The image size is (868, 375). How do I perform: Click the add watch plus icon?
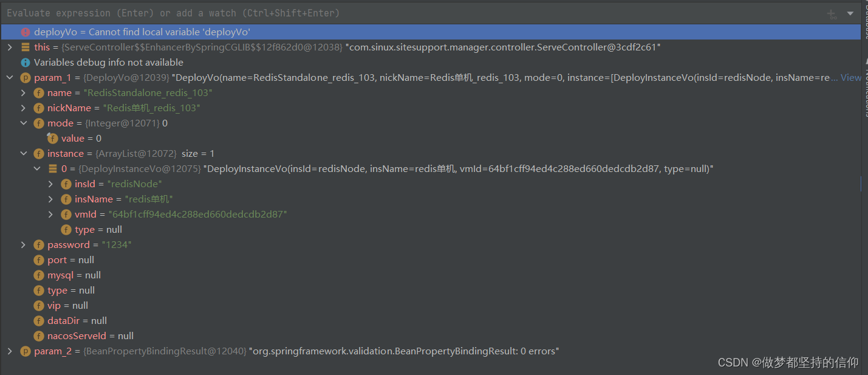click(x=832, y=13)
